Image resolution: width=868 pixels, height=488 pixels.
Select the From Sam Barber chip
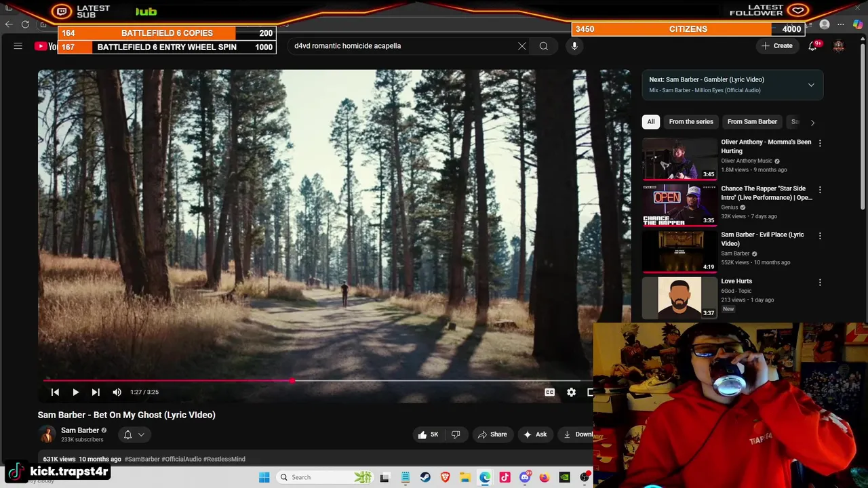pos(752,121)
